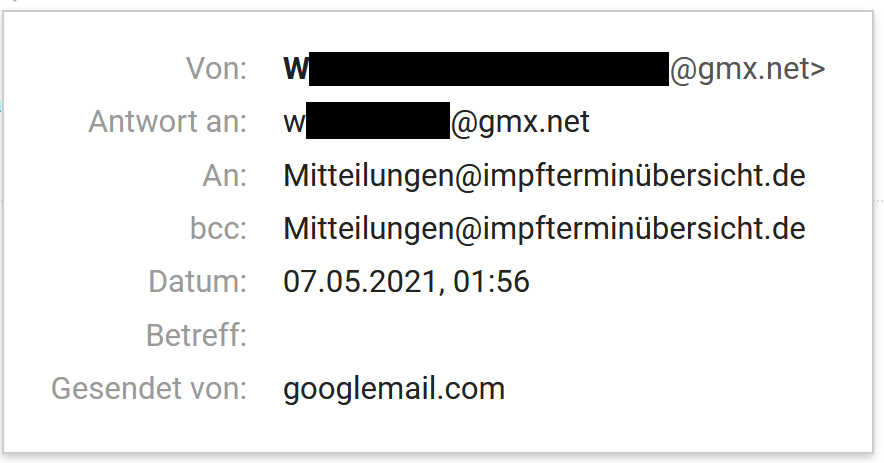Click the date "07.05.2021"
The height and width of the screenshot is (463, 884).
359,282
